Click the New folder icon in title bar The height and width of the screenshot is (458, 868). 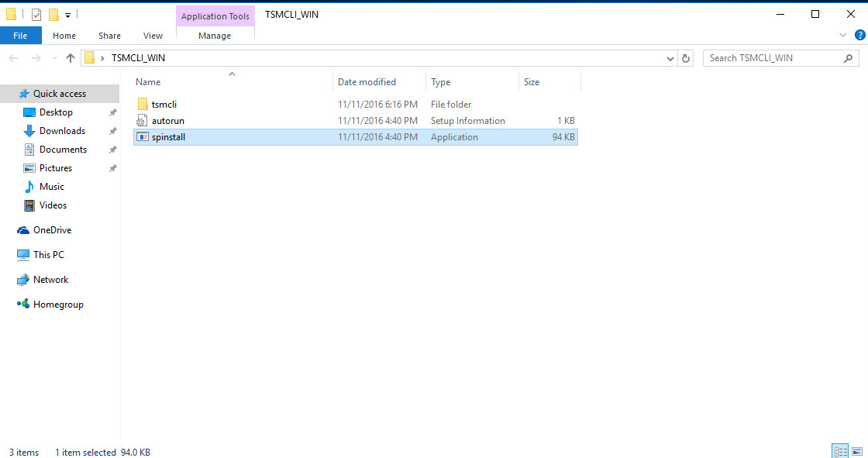tap(53, 14)
